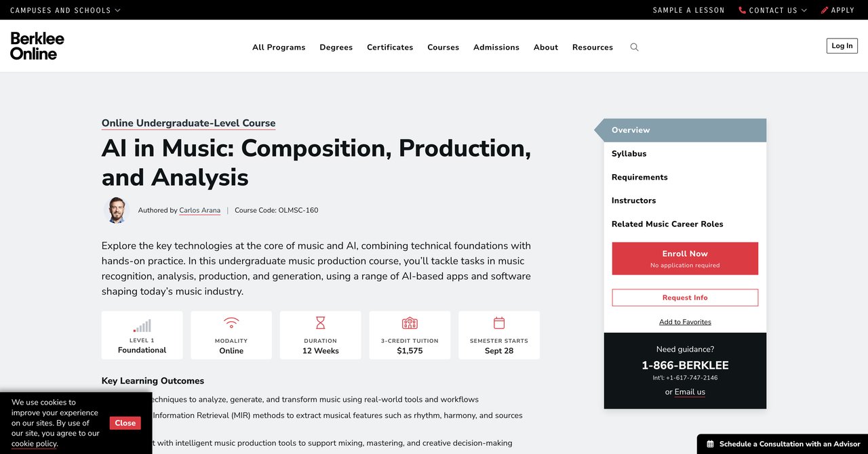Click the Level 1 signal bars icon
Screen dimensions: 868x454
pos(142,326)
